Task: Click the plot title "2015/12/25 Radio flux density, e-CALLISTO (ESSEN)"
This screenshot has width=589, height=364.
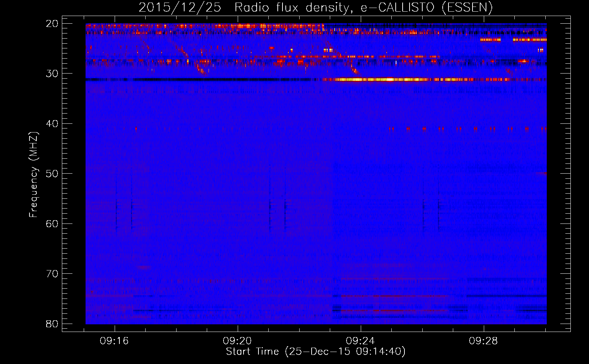Action: coord(316,7)
